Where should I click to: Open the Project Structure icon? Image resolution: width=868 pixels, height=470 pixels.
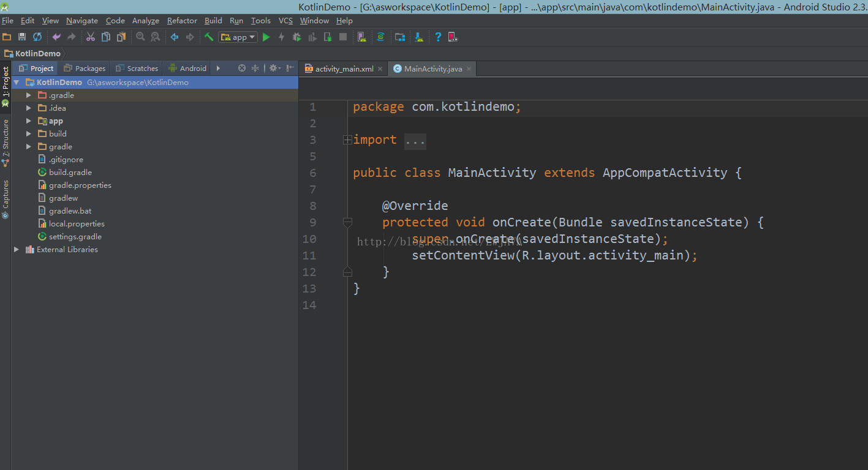click(399, 37)
